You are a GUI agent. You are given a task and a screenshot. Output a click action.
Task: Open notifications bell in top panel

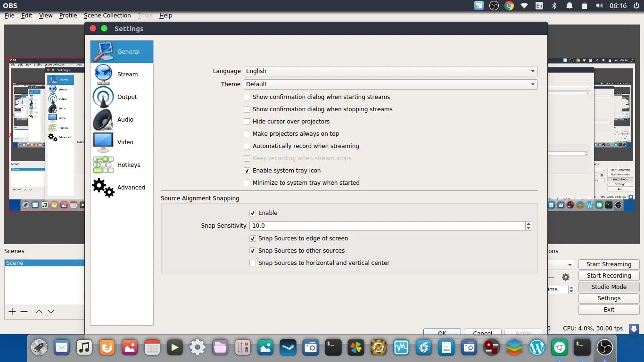570,6
